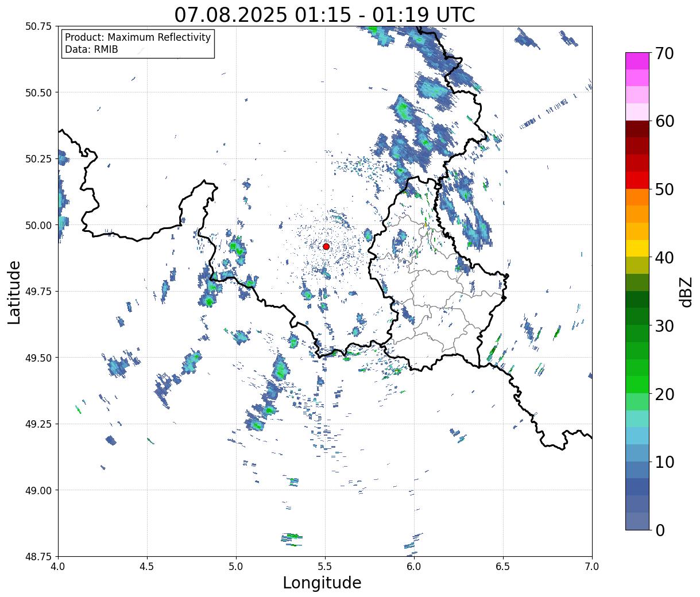Click the colorbar tick label 20

click(x=664, y=394)
